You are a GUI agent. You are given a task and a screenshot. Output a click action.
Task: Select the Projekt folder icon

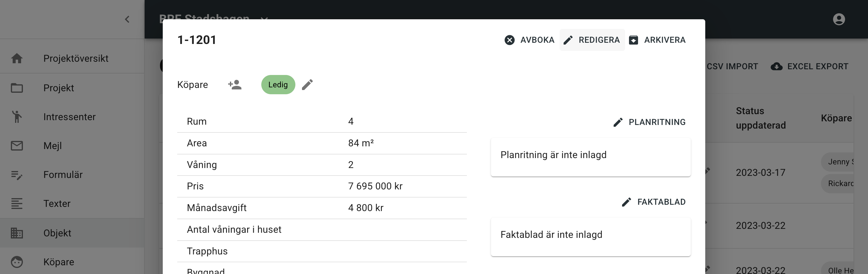click(x=17, y=88)
